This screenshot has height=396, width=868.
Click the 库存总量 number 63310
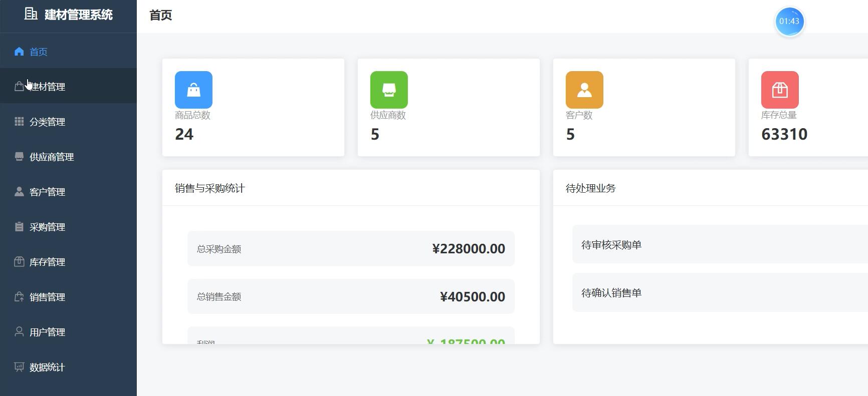coord(784,134)
